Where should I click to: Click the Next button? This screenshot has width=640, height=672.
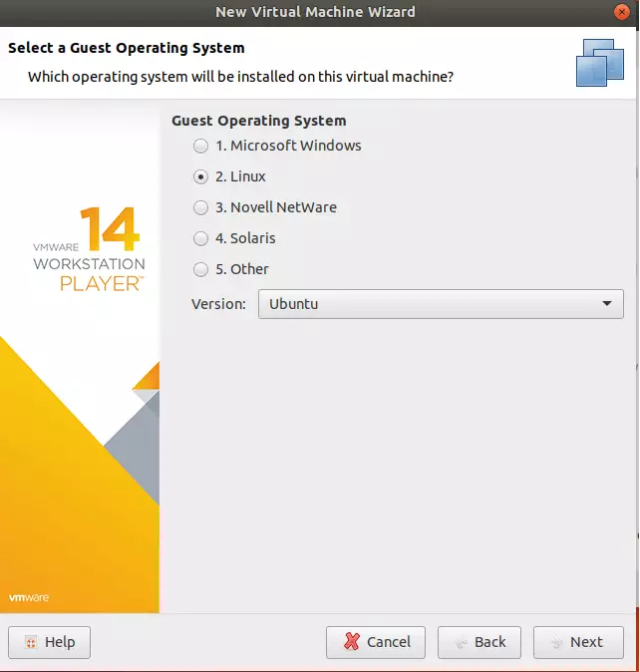(578, 642)
